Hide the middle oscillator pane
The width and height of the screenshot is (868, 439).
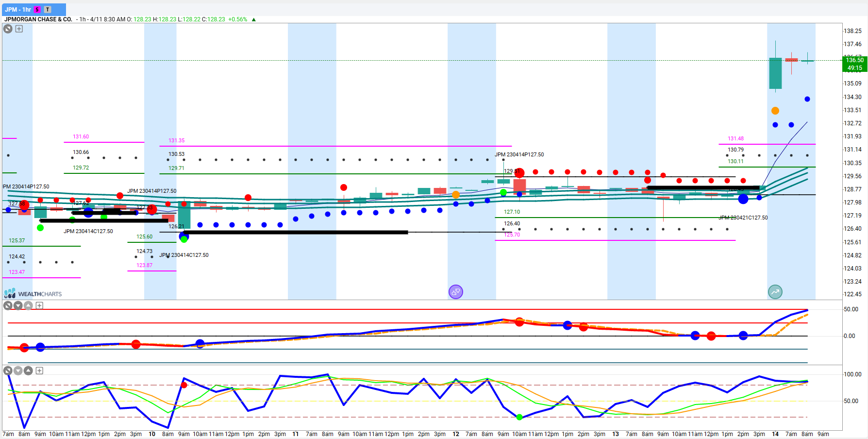tap(8, 305)
